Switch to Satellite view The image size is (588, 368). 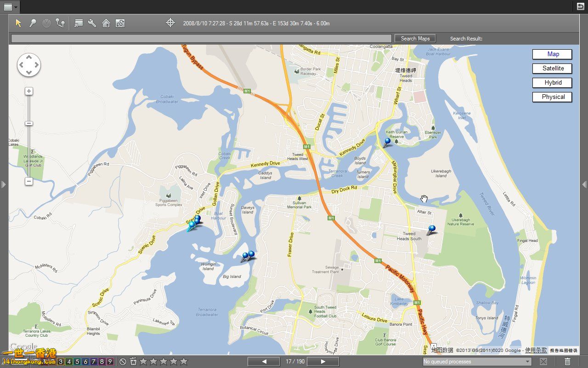pyautogui.click(x=552, y=69)
